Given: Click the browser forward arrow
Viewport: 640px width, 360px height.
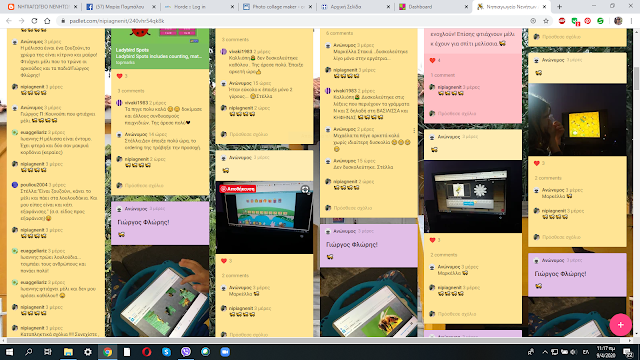Looking at the screenshot, I should 22,21.
